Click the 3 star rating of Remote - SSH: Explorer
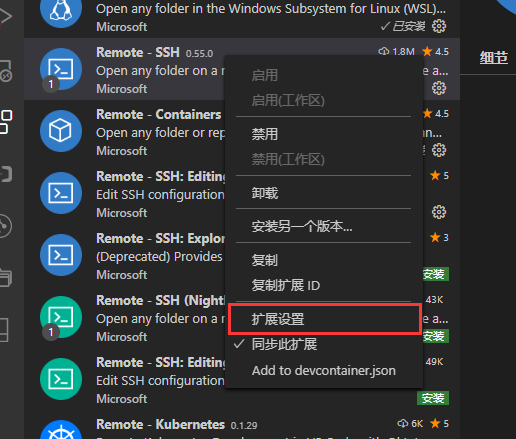 (439, 238)
